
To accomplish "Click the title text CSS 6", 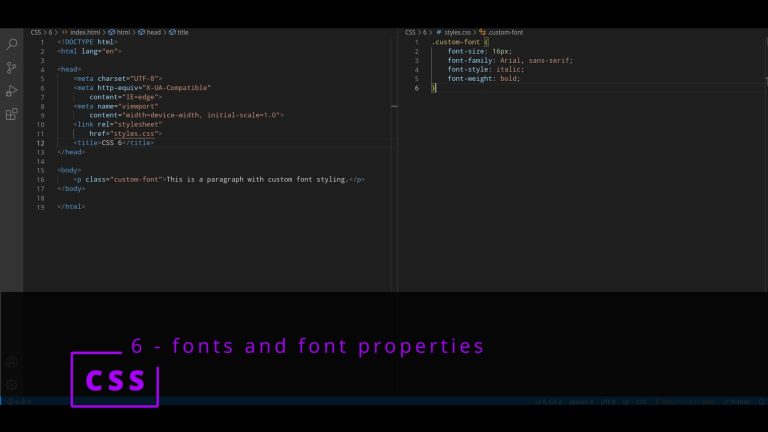I will tap(112, 143).
